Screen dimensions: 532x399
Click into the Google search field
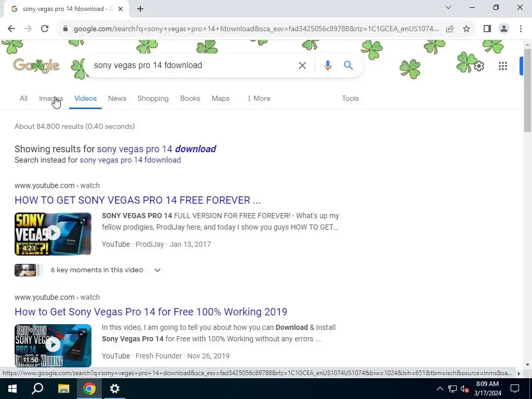(193, 65)
